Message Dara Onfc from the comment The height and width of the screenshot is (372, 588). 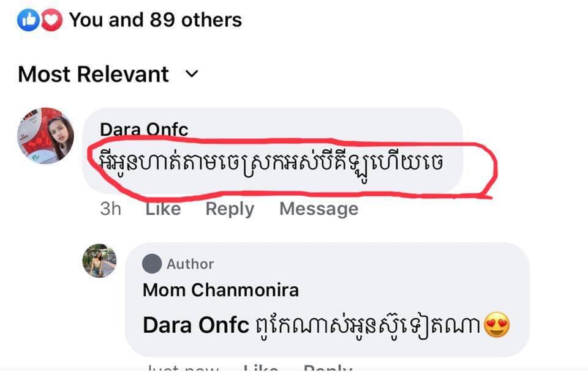[x=318, y=209]
